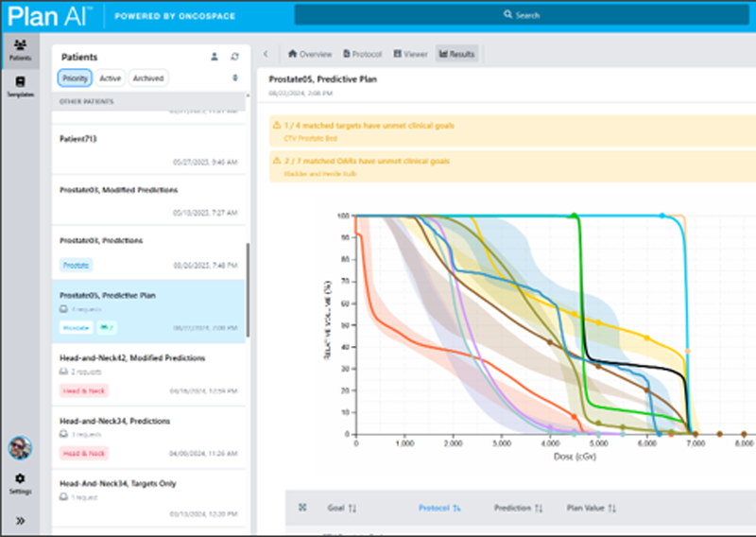Image resolution: width=756 pixels, height=537 pixels.
Task: Expand the left sidebar with double chevron
Action: pos(20,521)
